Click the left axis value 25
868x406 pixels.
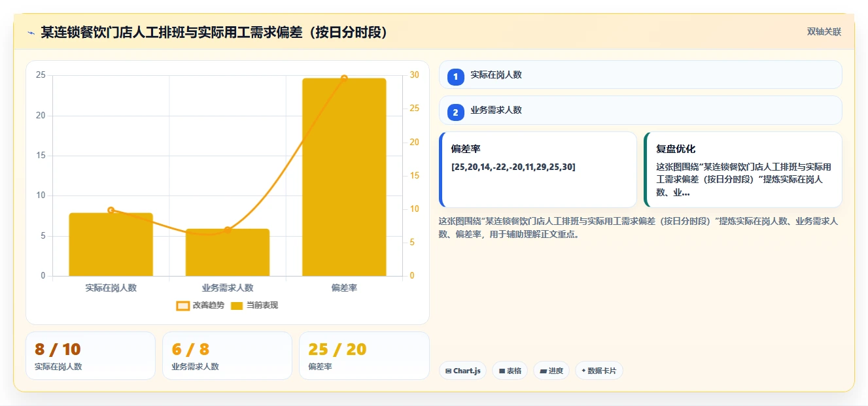pyautogui.click(x=41, y=75)
